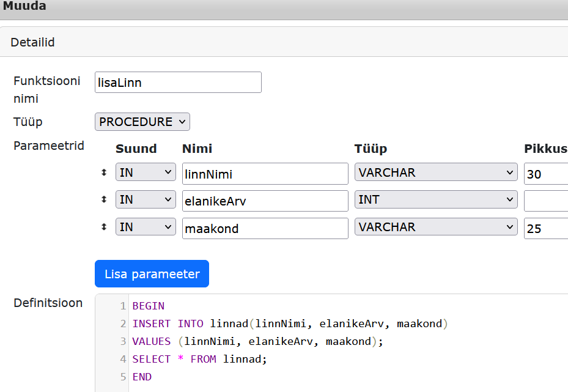Expand the INT type dropdown for elanikeArv
This screenshot has height=392, width=568.
coord(436,200)
